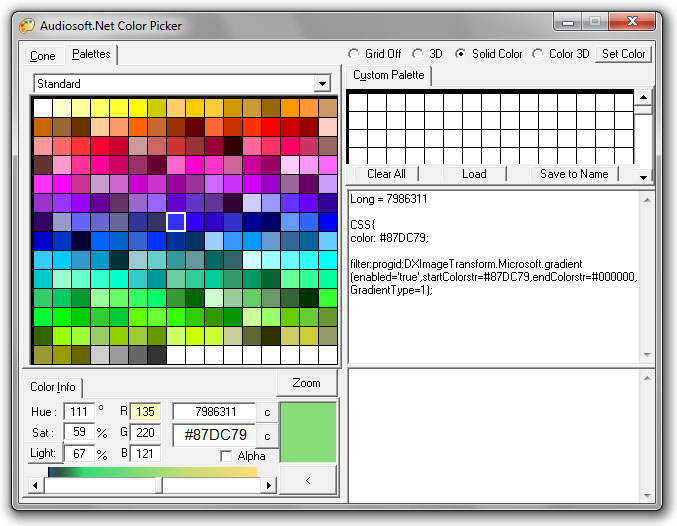This screenshot has width=677, height=526.
Task: Click the Light label button
Action: (x=43, y=453)
